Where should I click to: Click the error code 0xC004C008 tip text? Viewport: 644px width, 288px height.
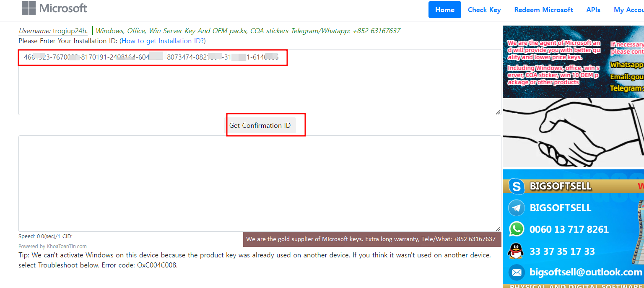[x=254, y=260]
